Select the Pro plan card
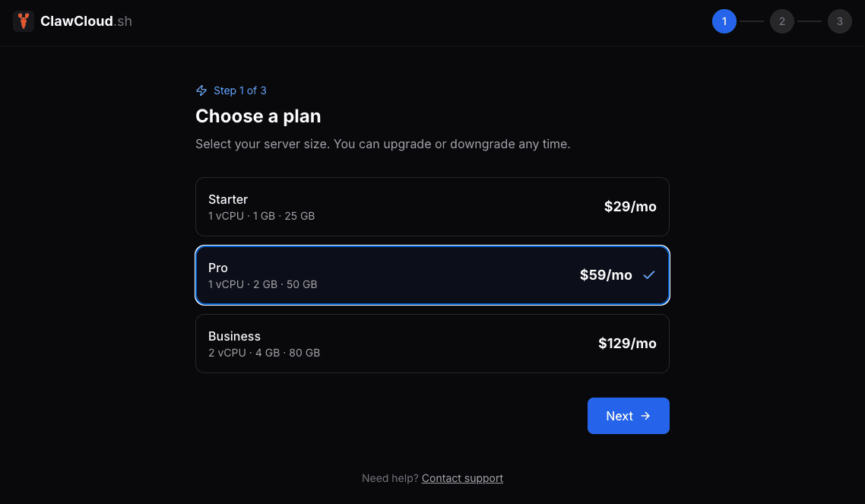The image size is (865, 504). [432, 274]
